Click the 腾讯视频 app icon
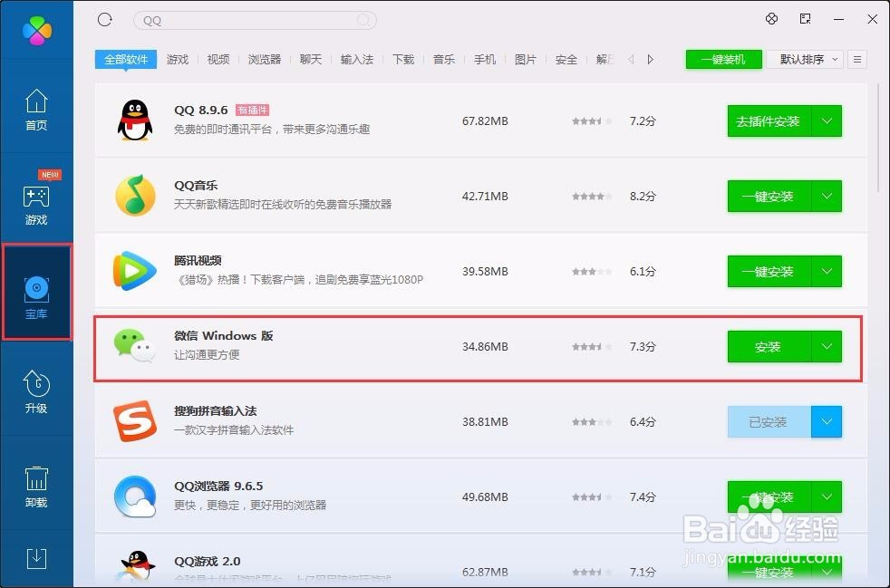This screenshot has height=588, width=890. click(x=134, y=271)
